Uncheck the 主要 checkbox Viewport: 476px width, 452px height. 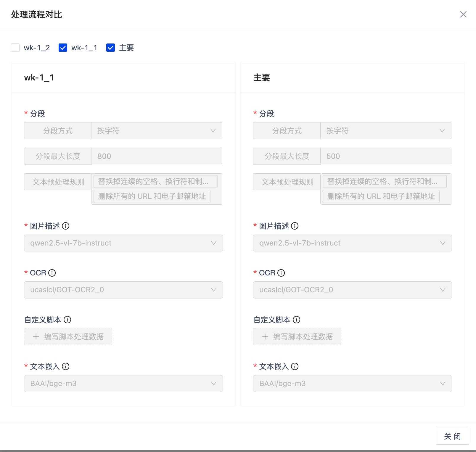pos(111,48)
